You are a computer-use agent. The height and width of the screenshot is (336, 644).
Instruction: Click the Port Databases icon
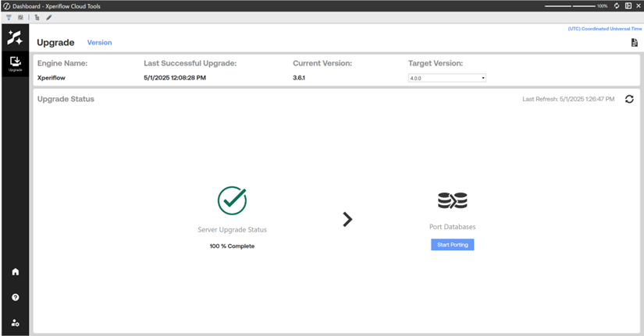[452, 201]
